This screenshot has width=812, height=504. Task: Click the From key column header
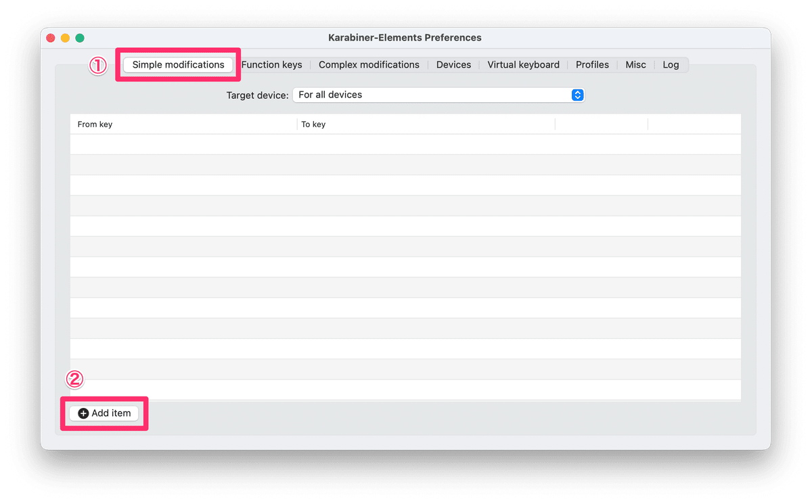click(x=183, y=124)
